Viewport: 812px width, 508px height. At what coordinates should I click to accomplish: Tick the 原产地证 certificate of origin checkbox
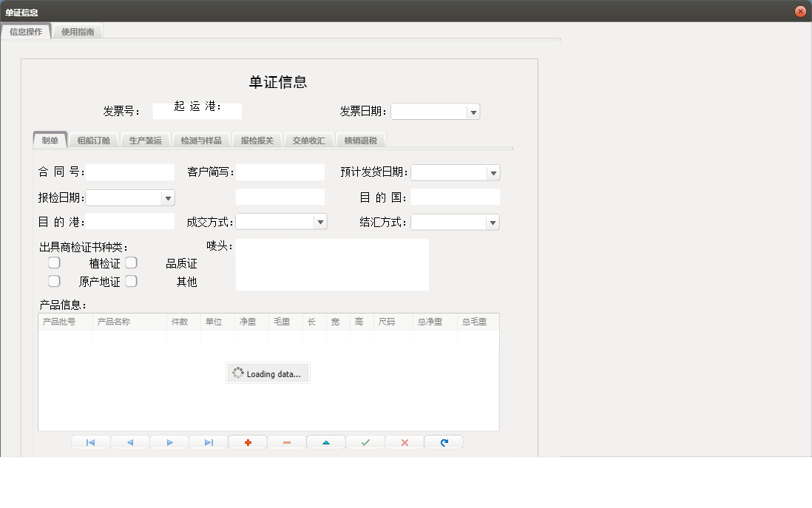coord(54,280)
